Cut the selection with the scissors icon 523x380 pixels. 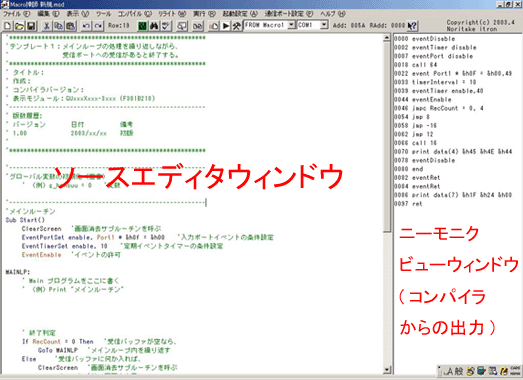point(47,26)
